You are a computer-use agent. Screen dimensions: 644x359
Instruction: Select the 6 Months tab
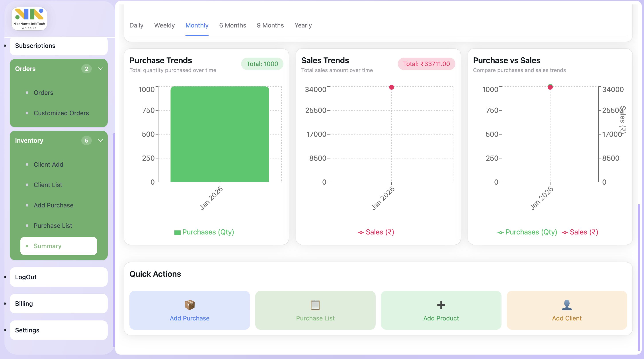232,25
